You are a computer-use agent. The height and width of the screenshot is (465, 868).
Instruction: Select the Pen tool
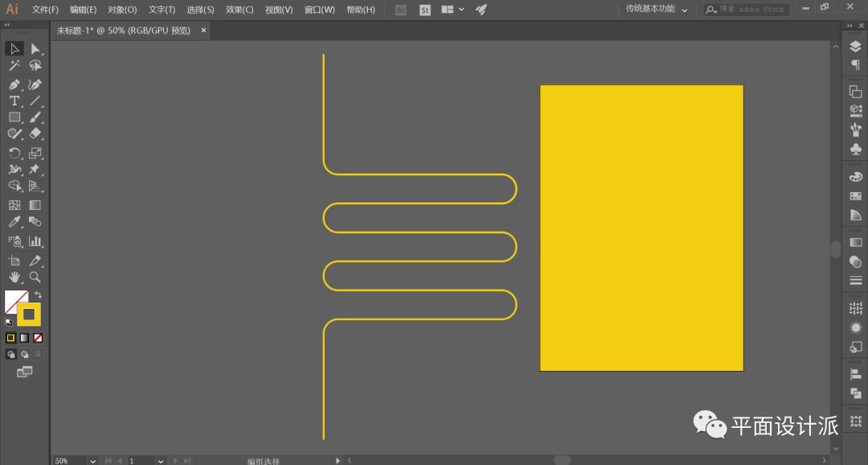pyautogui.click(x=14, y=84)
